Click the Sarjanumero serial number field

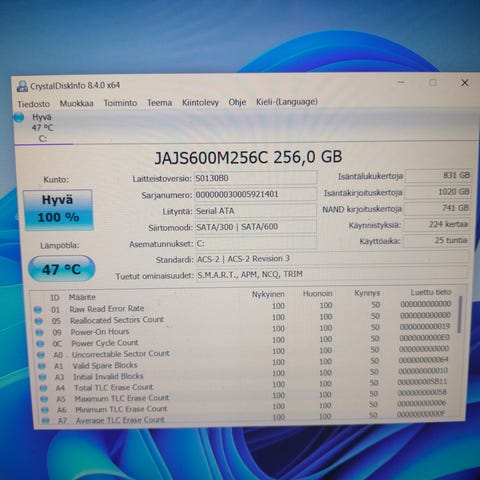click(x=255, y=194)
